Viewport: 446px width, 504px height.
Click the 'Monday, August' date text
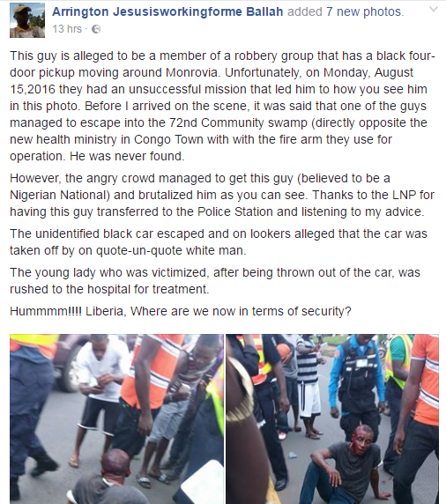click(368, 72)
